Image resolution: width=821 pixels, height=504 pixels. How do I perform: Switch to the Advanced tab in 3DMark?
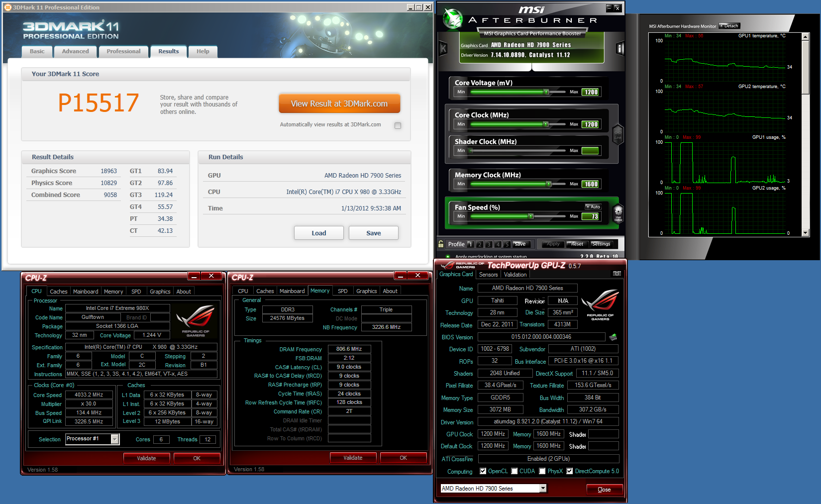pos(75,51)
